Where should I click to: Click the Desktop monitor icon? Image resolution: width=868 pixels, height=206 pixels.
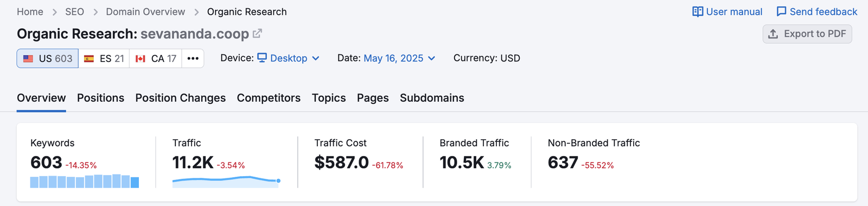[262, 58]
